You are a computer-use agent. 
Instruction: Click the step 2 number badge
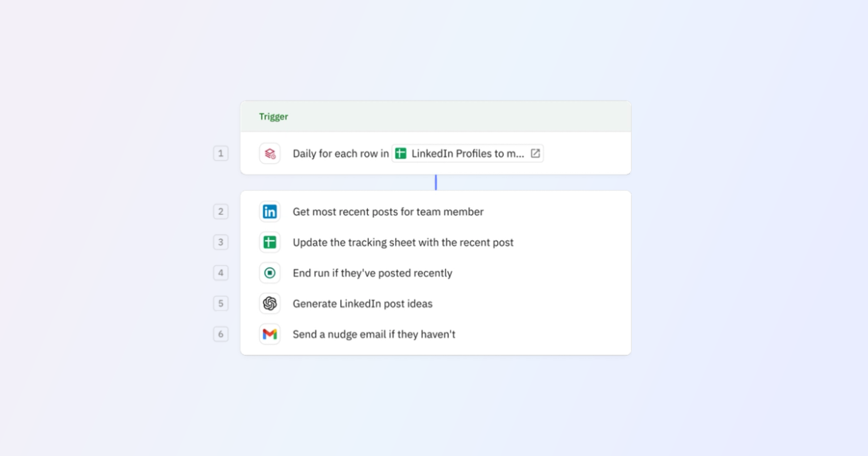[x=221, y=212]
